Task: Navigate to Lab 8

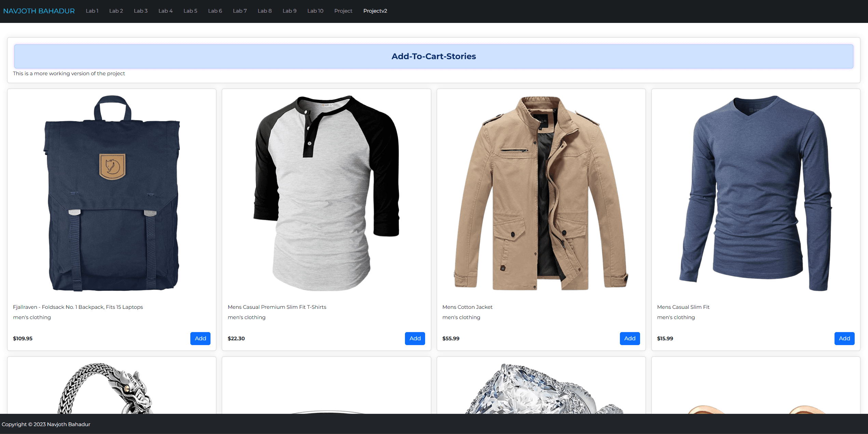Action: pos(265,11)
